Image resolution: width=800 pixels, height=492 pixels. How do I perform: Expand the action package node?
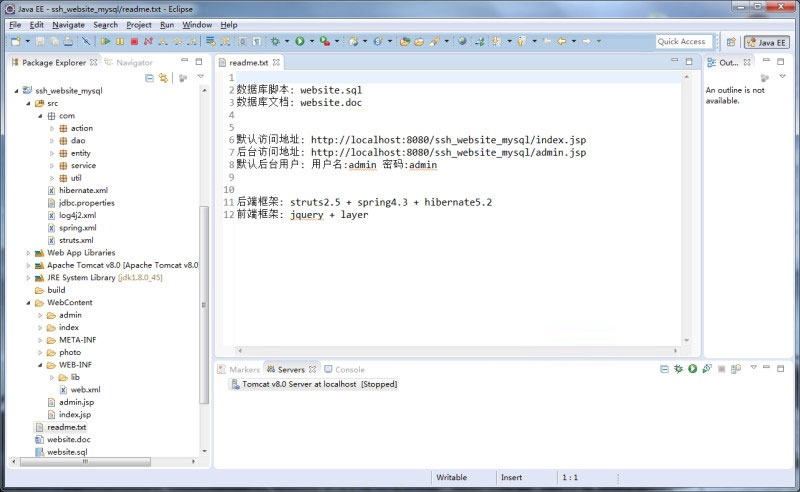click(x=53, y=128)
